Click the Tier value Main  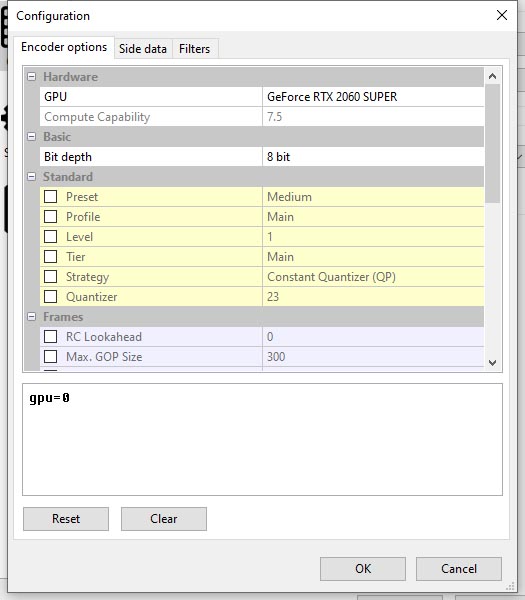tap(373, 256)
